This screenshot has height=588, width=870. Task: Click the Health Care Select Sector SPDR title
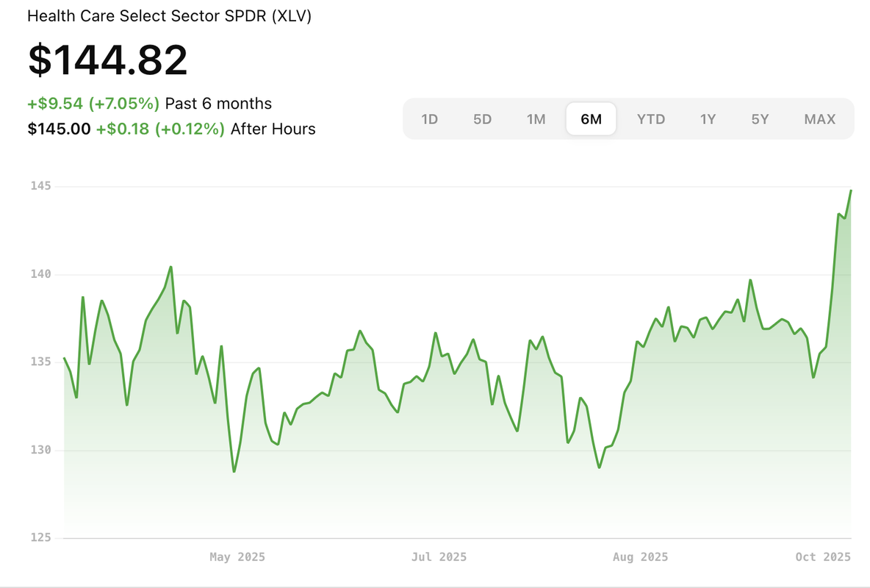(x=169, y=16)
